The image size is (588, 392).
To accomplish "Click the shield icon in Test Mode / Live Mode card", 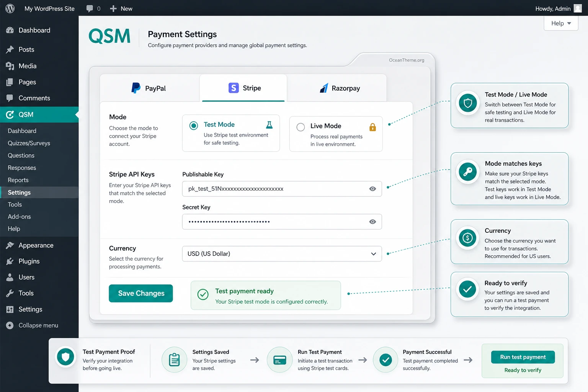I will click(467, 103).
